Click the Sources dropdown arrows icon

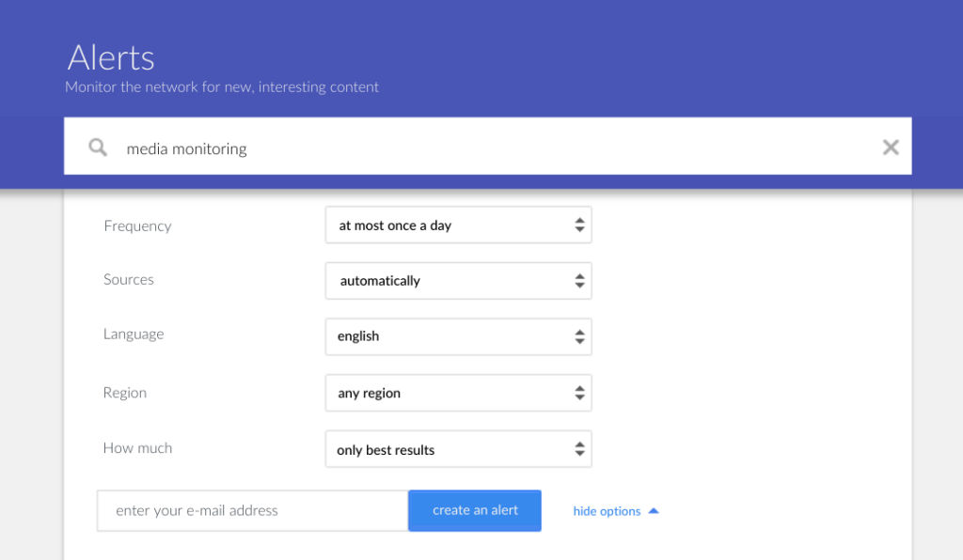579,281
